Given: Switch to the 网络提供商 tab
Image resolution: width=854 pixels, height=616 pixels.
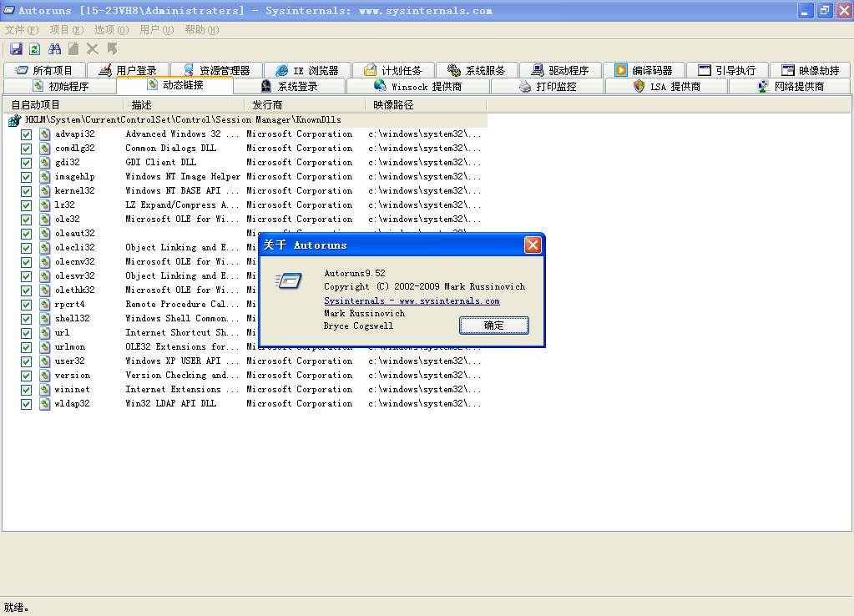Looking at the screenshot, I should point(791,86).
